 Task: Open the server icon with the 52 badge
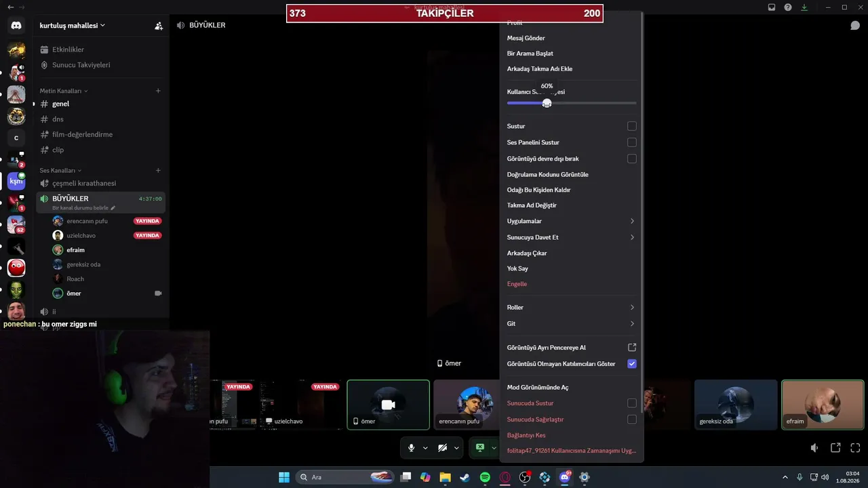(x=16, y=224)
